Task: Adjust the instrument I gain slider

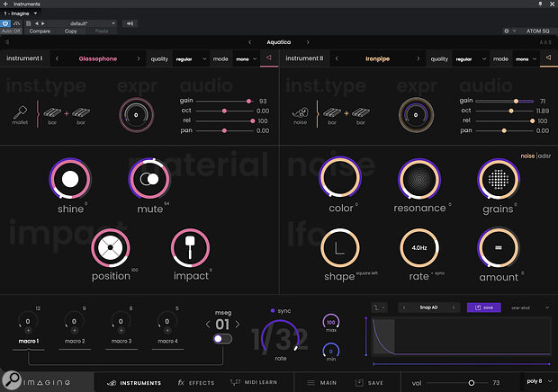Action: (x=224, y=102)
